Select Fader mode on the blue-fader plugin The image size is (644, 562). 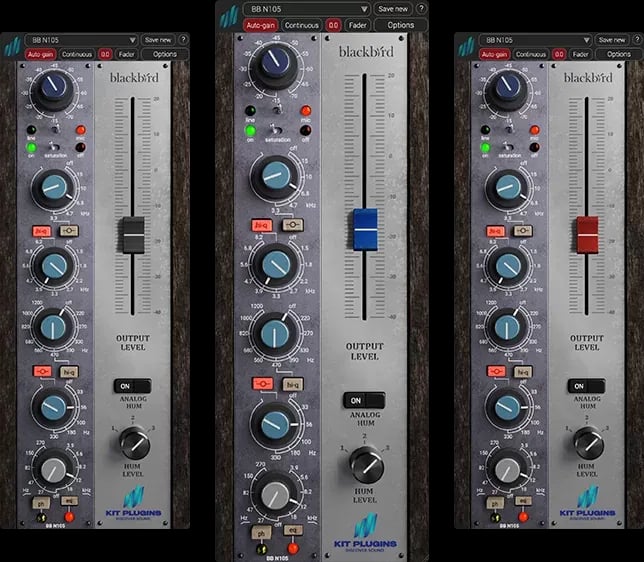(x=357, y=25)
